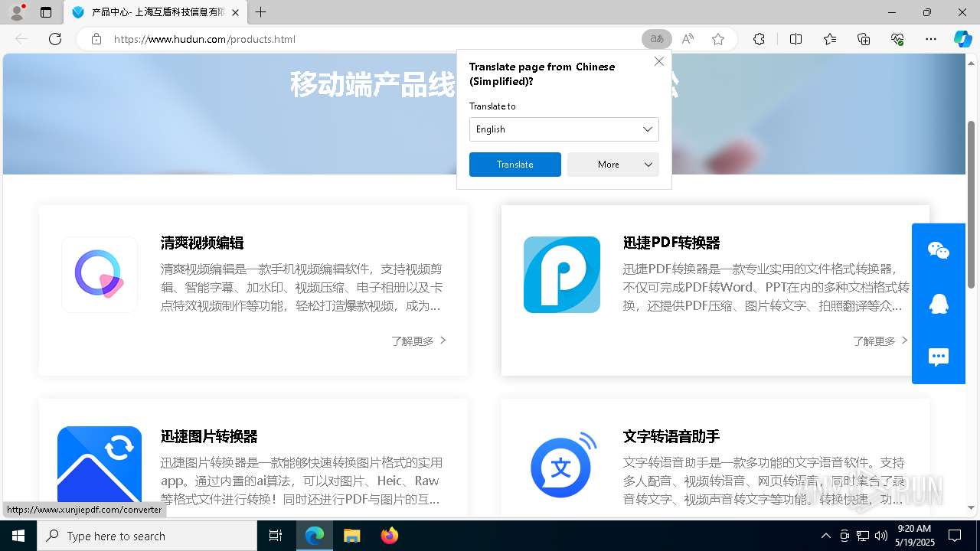The image size is (980, 551).
Task: Click 迅捷PDF转换器 app logo
Action: (562, 275)
